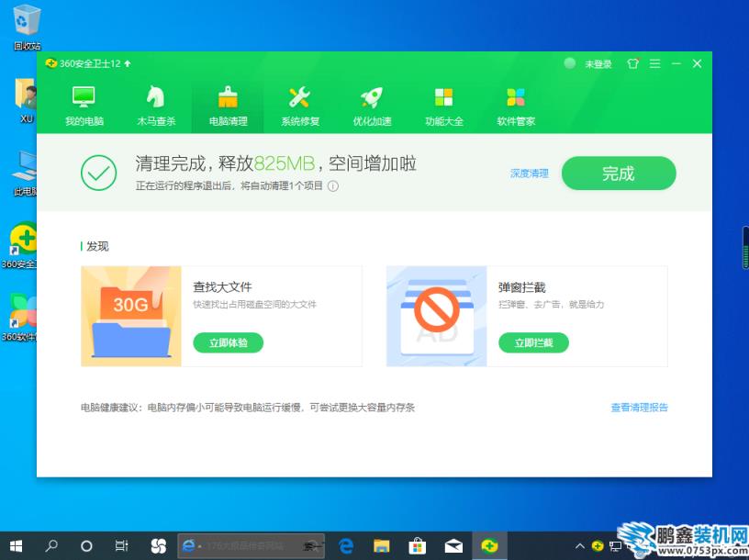Screen dimensions: 749x560
Task: Click the 30G folder thumbnail
Action: pyautogui.click(x=131, y=317)
